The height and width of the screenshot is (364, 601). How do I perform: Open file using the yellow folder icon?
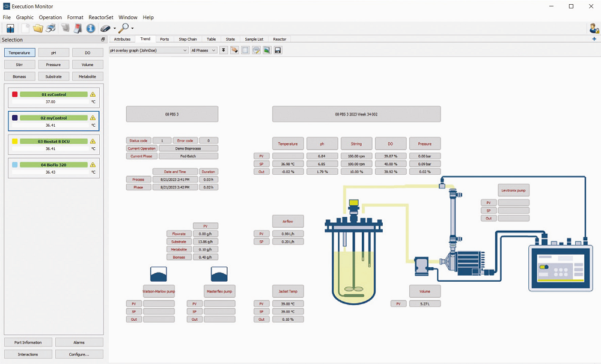point(37,28)
